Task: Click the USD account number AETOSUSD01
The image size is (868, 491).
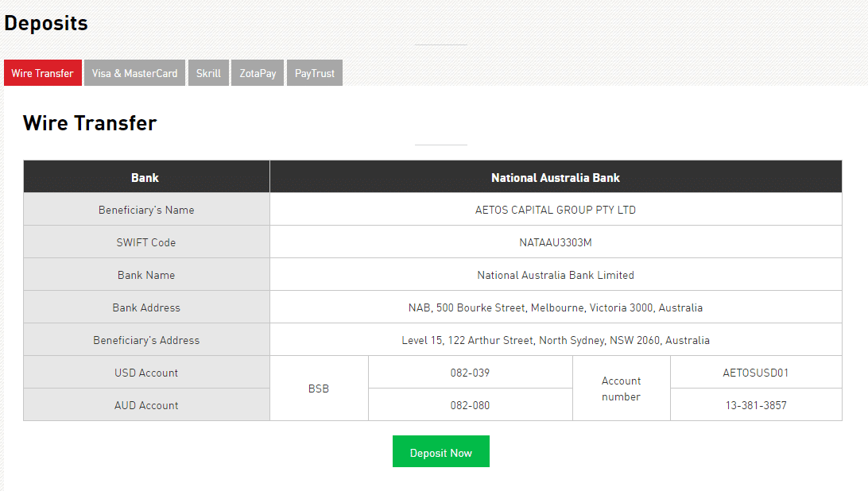Action: (x=755, y=373)
